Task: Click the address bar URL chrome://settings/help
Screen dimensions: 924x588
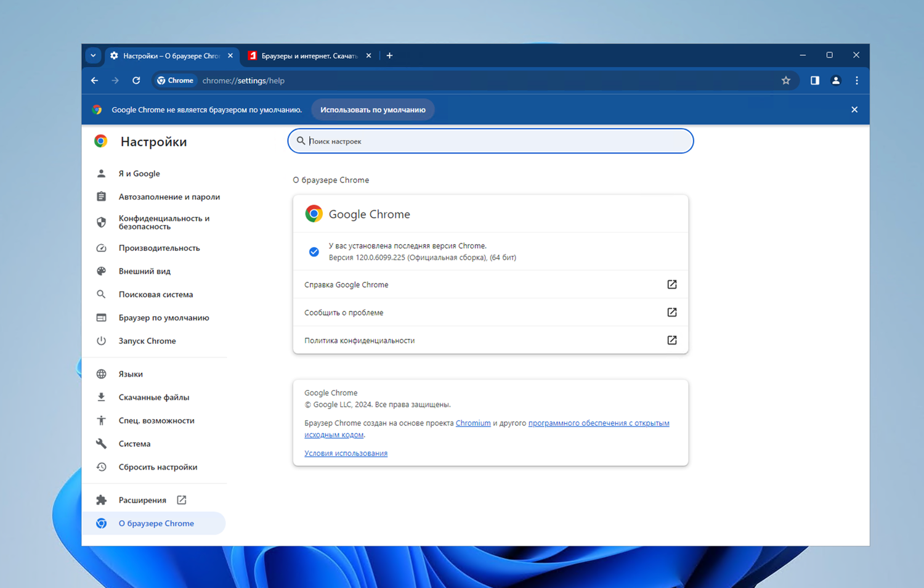Action: [243, 81]
